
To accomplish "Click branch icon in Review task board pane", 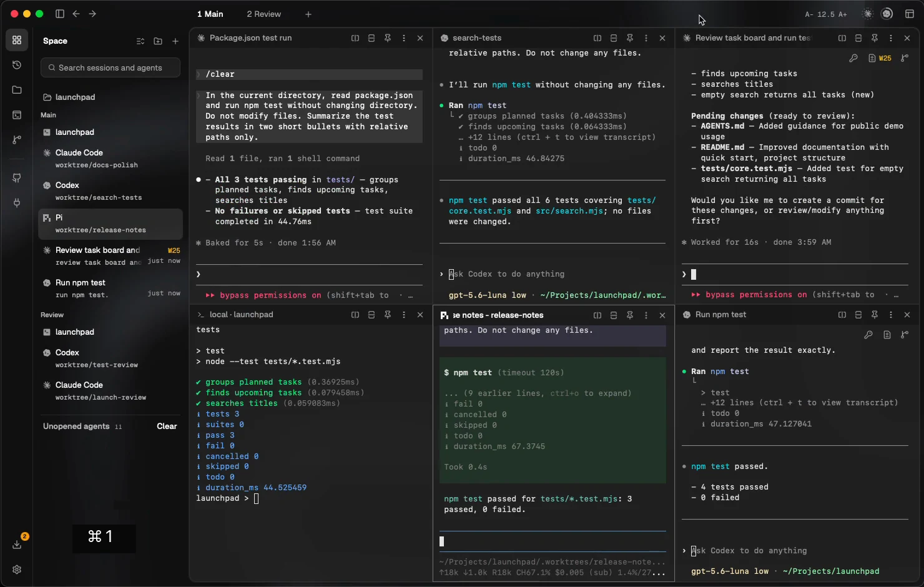I will (905, 58).
